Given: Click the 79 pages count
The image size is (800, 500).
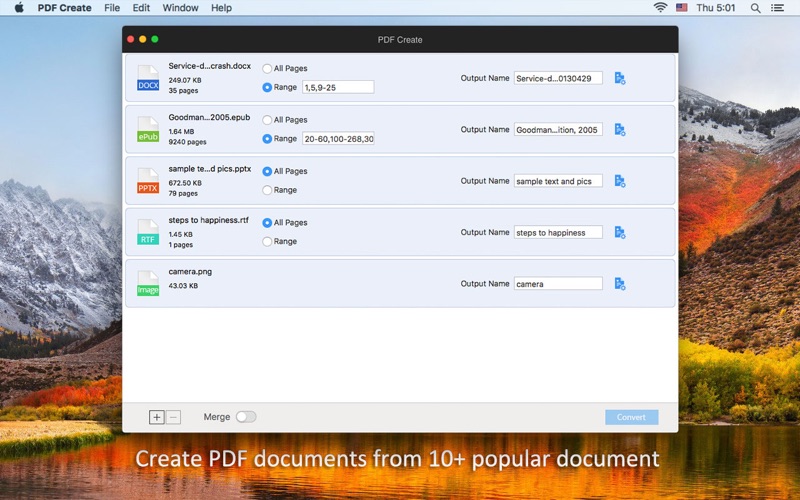Looking at the screenshot, I should (183, 193).
